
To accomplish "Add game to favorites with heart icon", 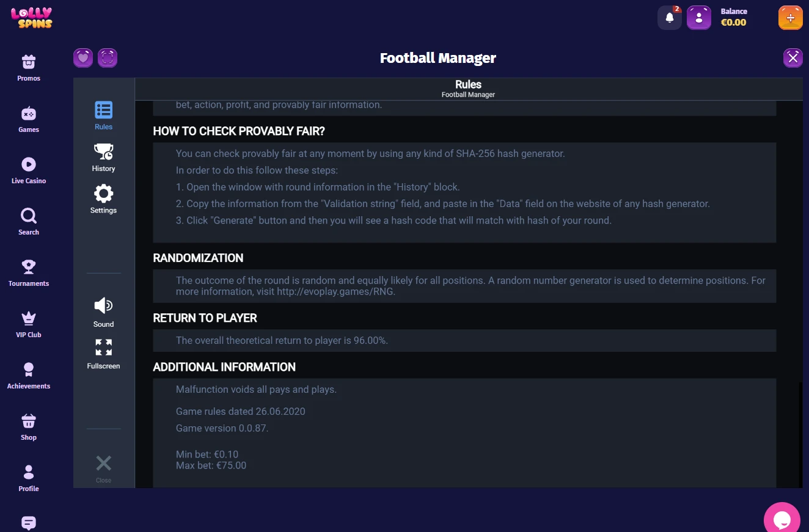I will tap(83, 58).
